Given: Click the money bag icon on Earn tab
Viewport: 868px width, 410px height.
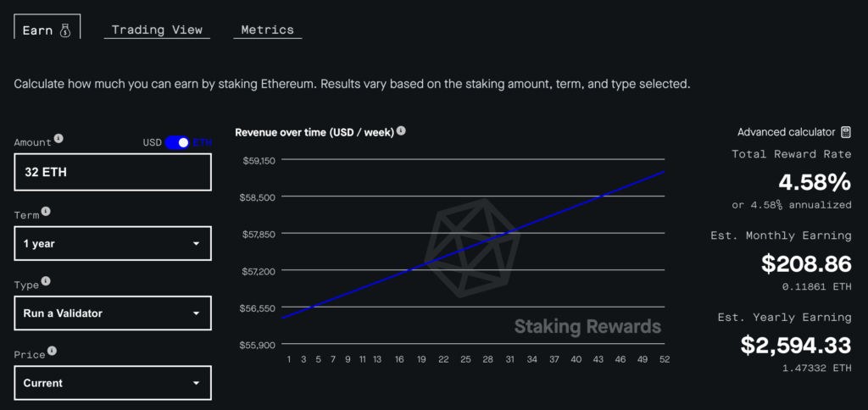Looking at the screenshot, I should click(x=64, y=31).
